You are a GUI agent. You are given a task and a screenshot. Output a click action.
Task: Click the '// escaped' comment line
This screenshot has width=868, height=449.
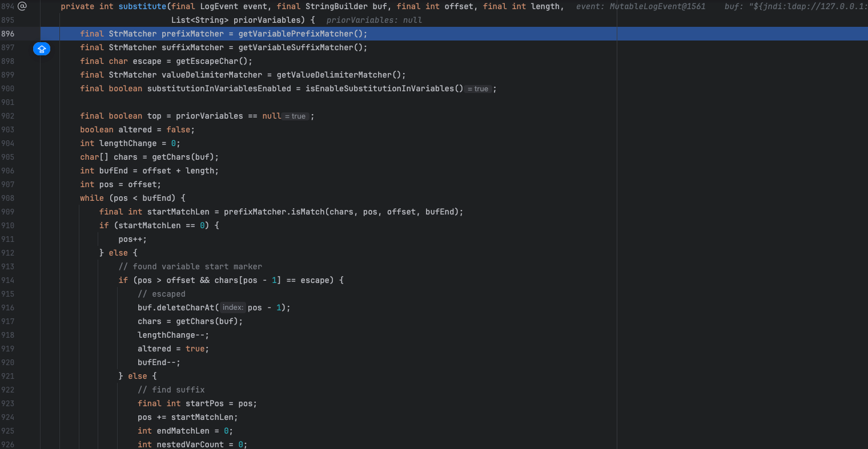(x=162, y=294)
